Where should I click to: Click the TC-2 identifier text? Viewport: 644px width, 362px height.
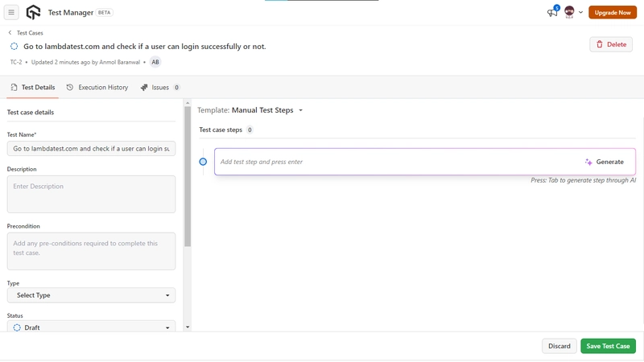coord(16,62)
